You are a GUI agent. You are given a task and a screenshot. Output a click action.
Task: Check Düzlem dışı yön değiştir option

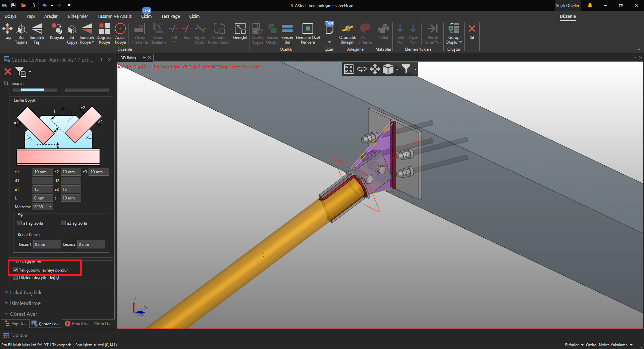15,278
